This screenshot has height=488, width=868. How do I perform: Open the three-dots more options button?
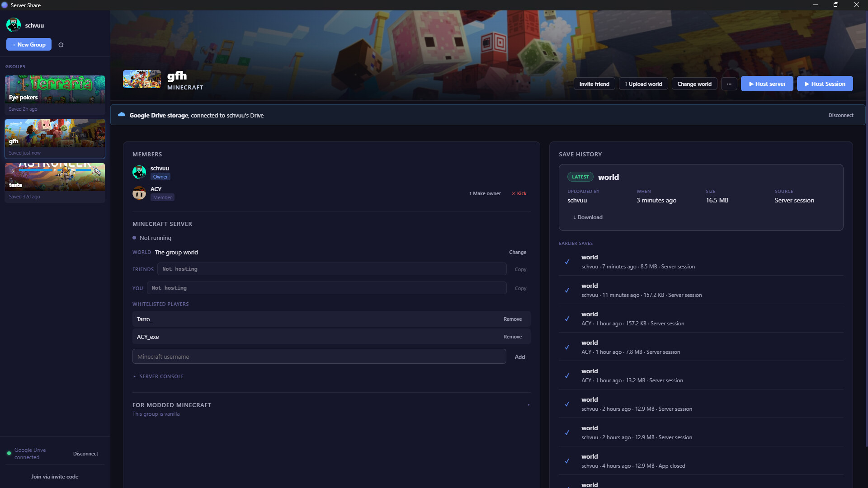729,84
